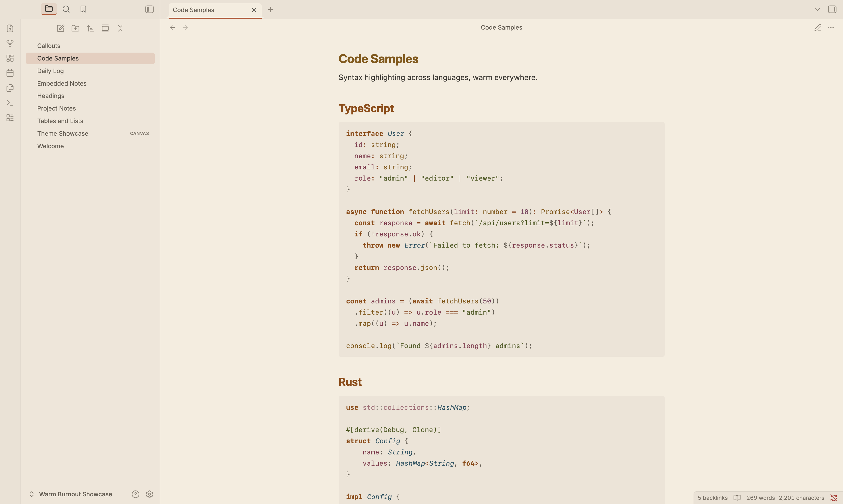Open Tables and Lists note

click(x=90, y=121)
